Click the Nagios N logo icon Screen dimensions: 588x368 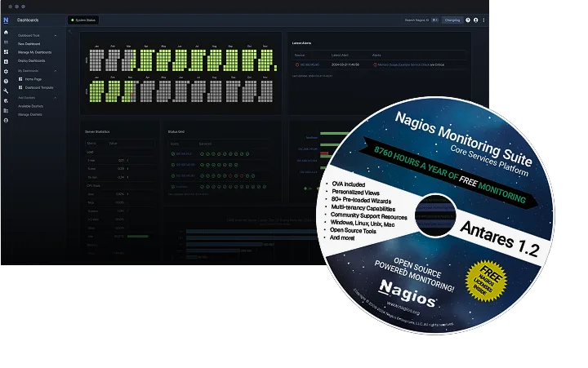(x=6, y=20)
